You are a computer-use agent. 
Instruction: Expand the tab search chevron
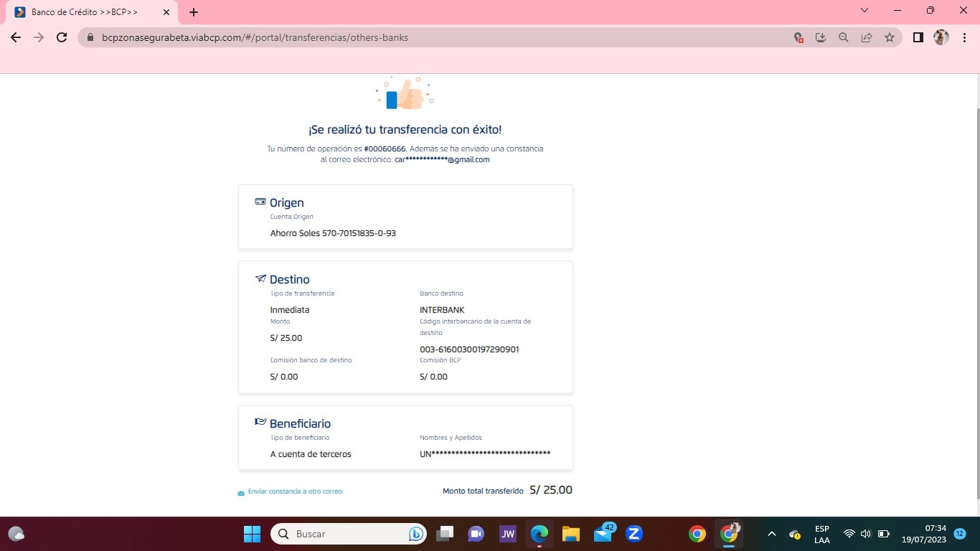(x=864, y=11)
